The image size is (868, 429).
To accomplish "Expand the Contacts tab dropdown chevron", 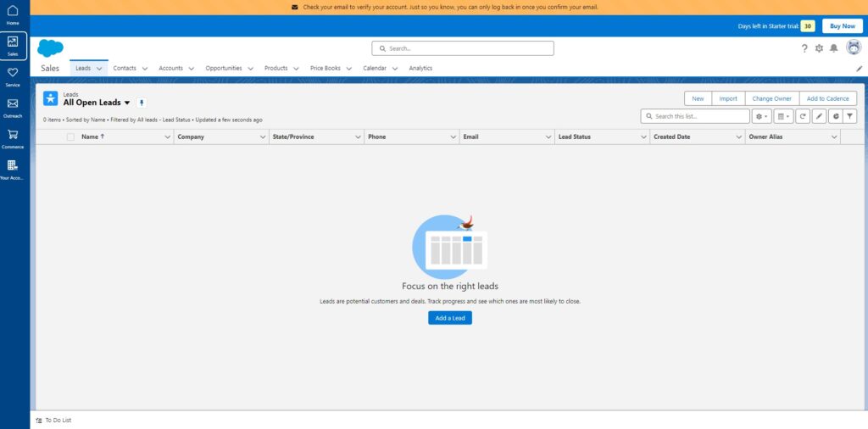I will [144, 69].
